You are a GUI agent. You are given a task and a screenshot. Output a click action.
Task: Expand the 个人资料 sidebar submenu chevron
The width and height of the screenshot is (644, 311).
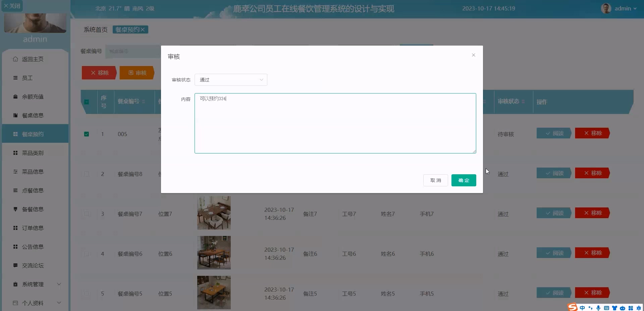pos(59,303)
